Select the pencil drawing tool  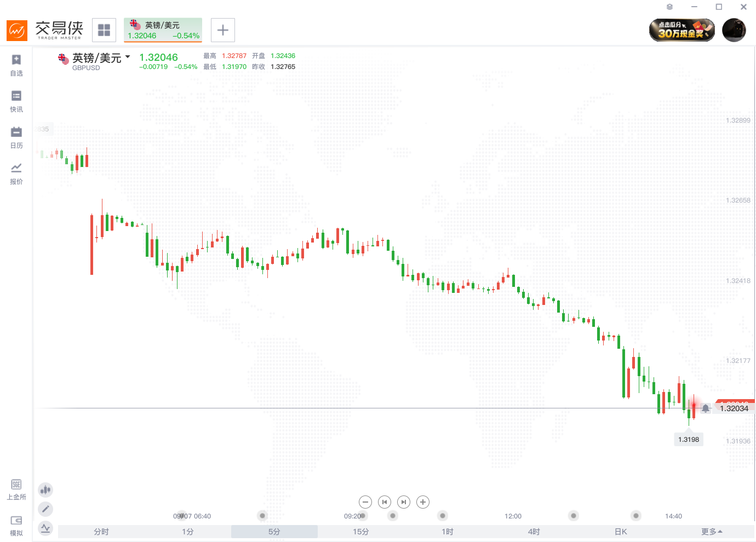[45, 509]
